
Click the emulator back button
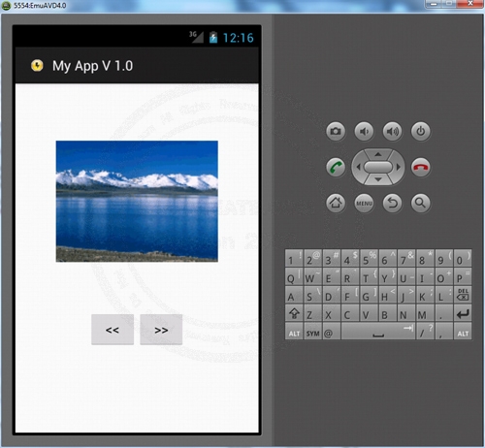tap(392, 203)
